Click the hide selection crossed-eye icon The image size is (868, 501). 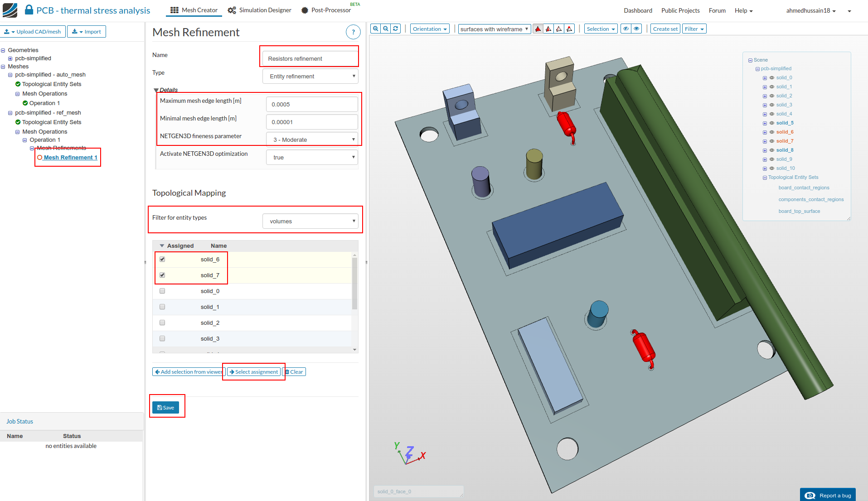(626, 29)
